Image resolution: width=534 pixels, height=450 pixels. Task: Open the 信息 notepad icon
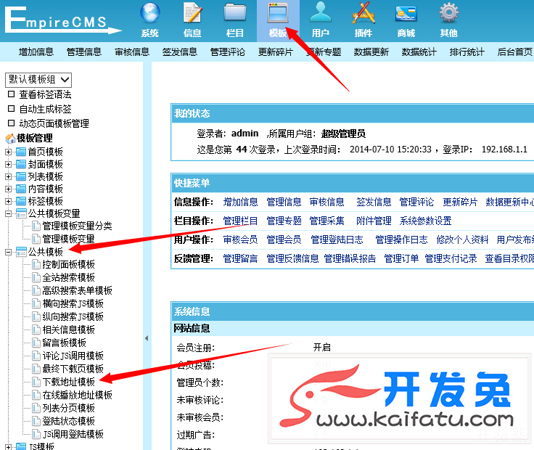pos(192,13)
